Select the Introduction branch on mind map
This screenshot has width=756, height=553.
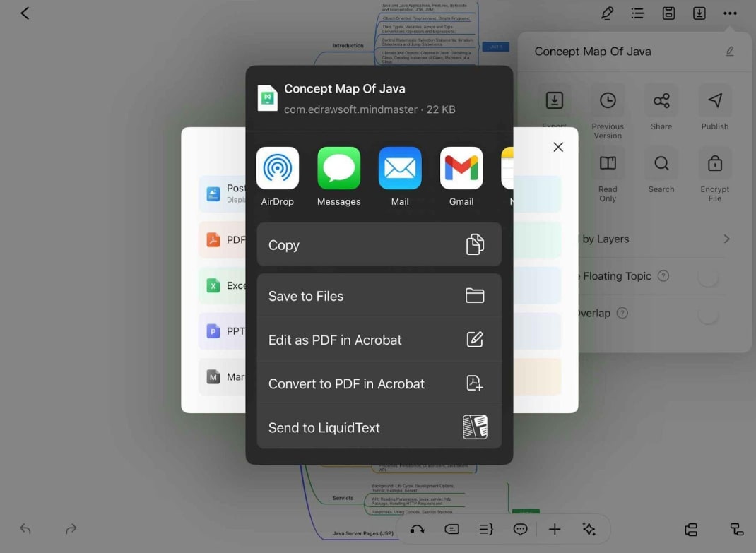click(x=348, y=45)
